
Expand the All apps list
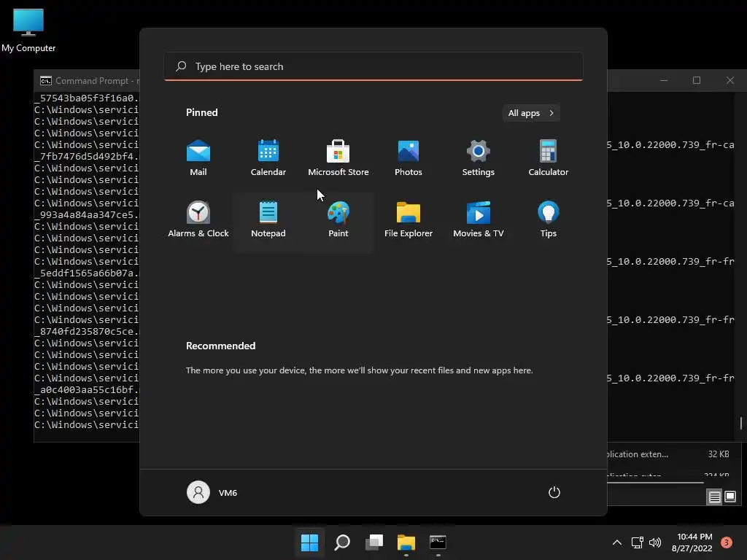pyautogui.click(x=531, y=113)
